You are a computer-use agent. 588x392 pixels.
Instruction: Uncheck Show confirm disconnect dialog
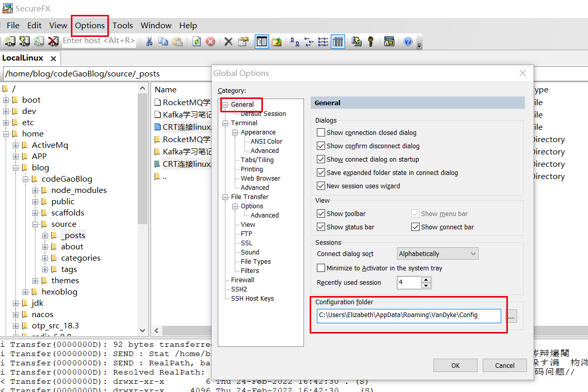click(321, 146)
